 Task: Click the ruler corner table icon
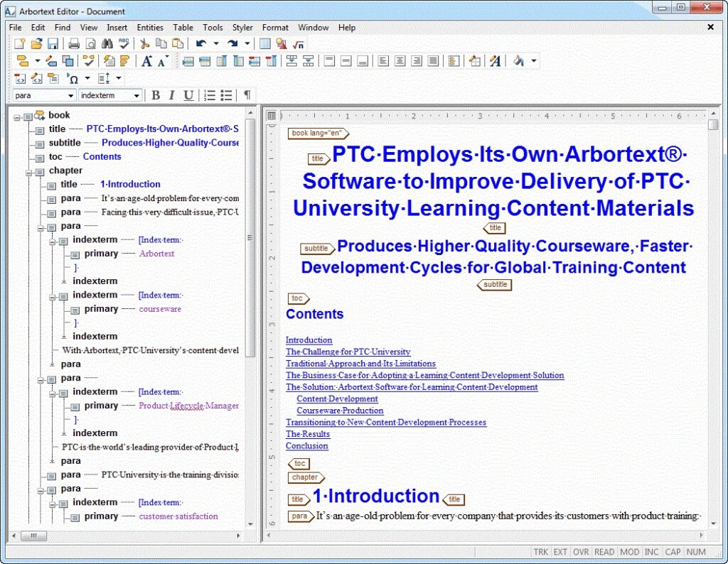coord(272,116)
